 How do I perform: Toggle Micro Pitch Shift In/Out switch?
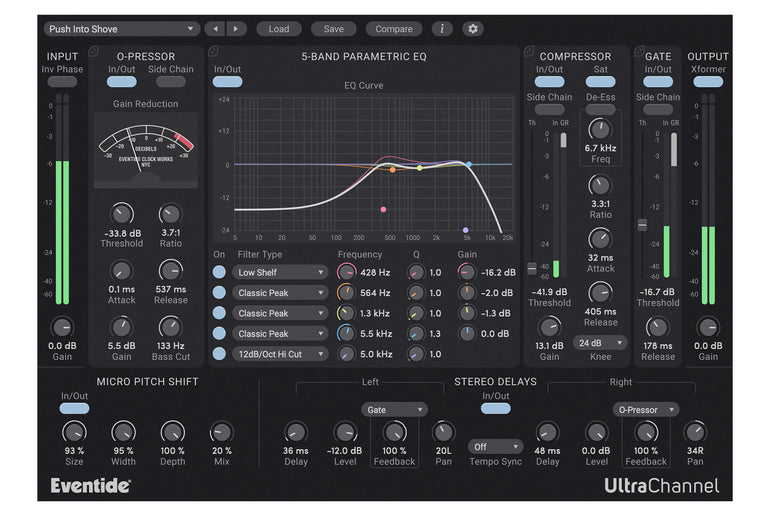click(x=74, y=408)
